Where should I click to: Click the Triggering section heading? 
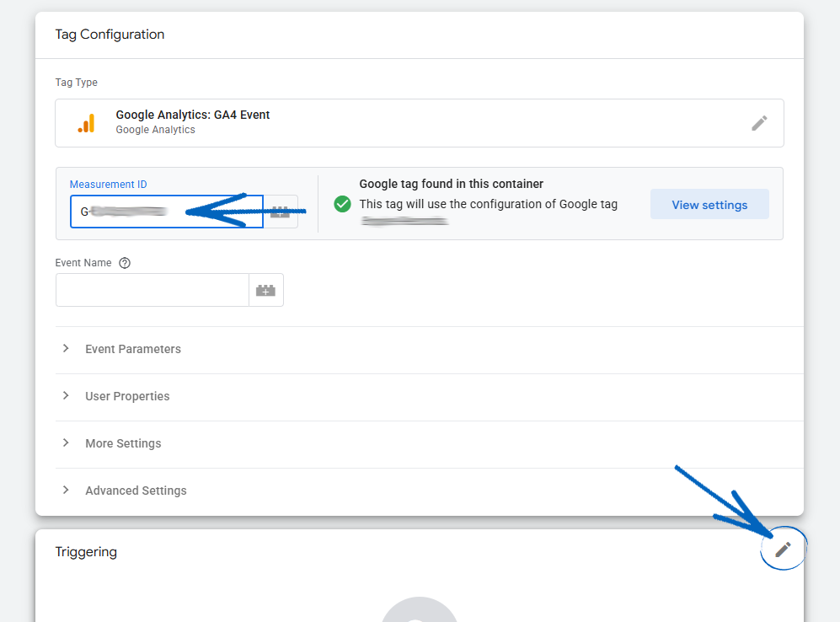tap(86, 552)
